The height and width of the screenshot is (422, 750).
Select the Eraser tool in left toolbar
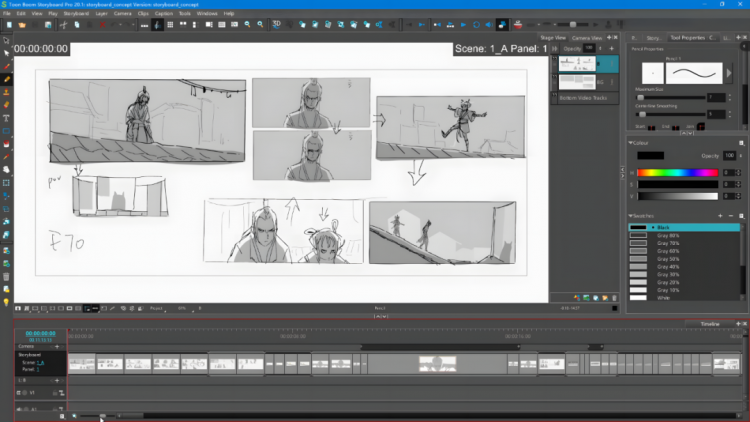(7, 105)
